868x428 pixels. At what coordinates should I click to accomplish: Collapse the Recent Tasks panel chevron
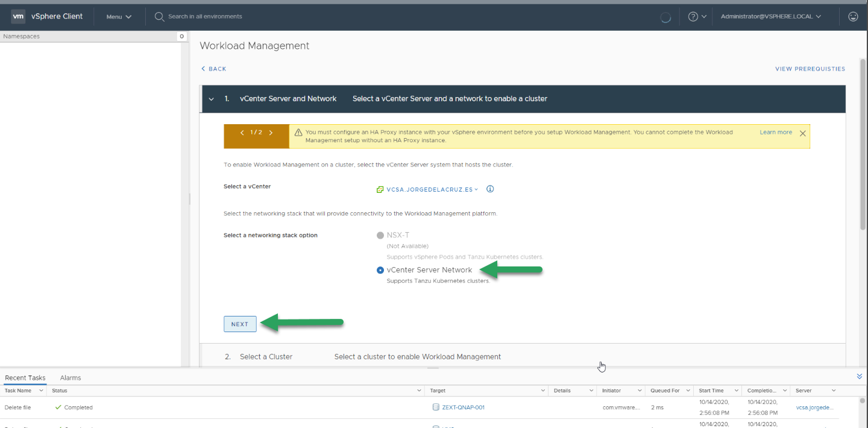point(860,376)
